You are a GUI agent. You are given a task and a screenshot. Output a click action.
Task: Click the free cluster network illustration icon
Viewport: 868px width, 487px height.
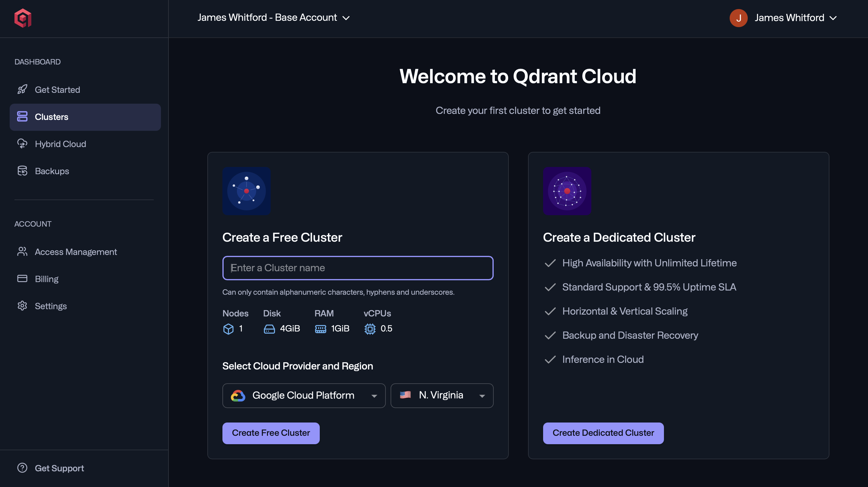pos(246,191)
